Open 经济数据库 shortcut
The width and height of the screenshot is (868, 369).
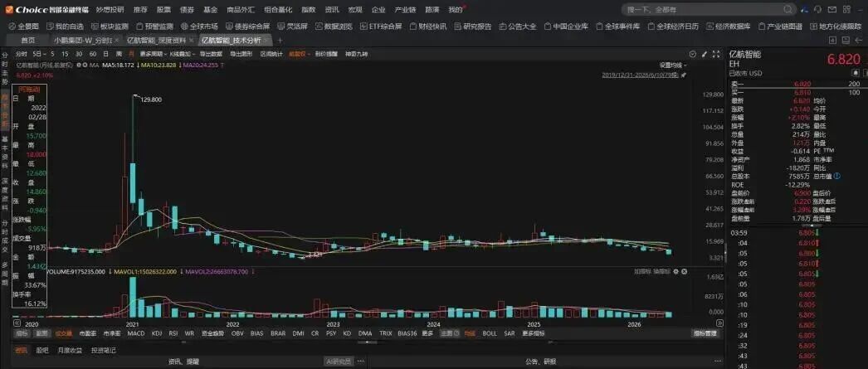(729, 26)
